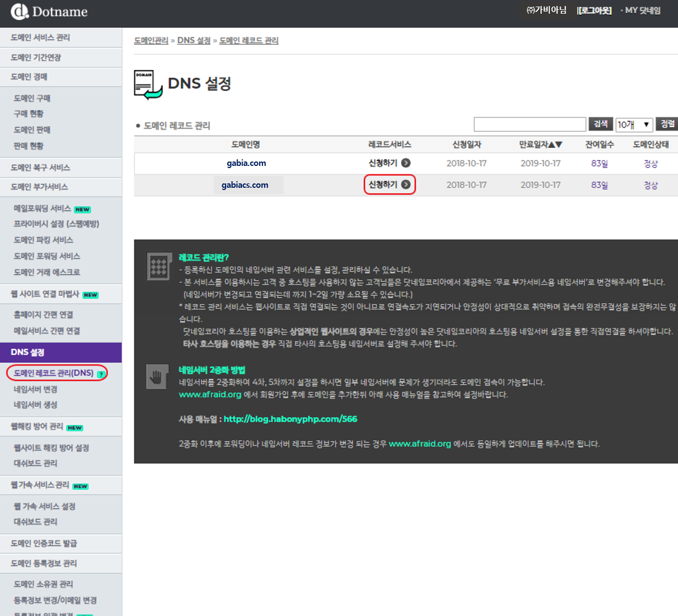678x616 pixels.
Task: Select 도메인 포워딩 서비스 in sidebar
Action: point(47,256)
